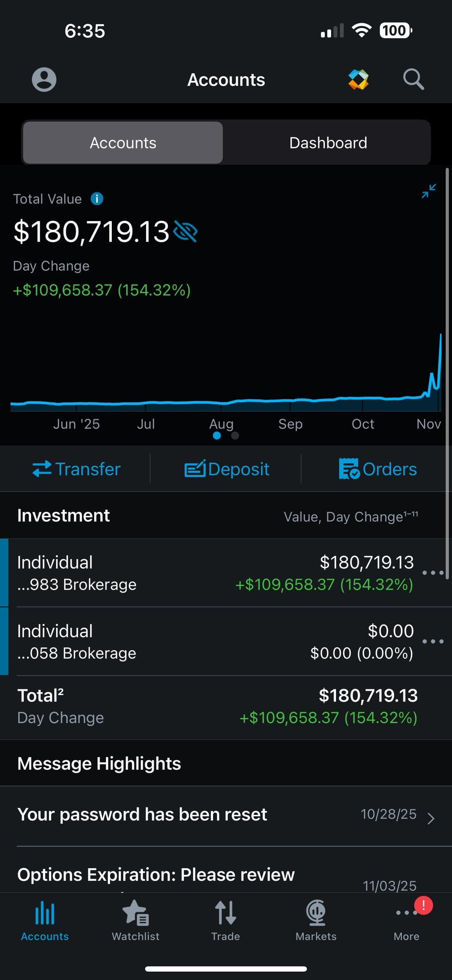Go to the Trade arrows icon
Screen dimensions: 452x980
pos(226,920)
